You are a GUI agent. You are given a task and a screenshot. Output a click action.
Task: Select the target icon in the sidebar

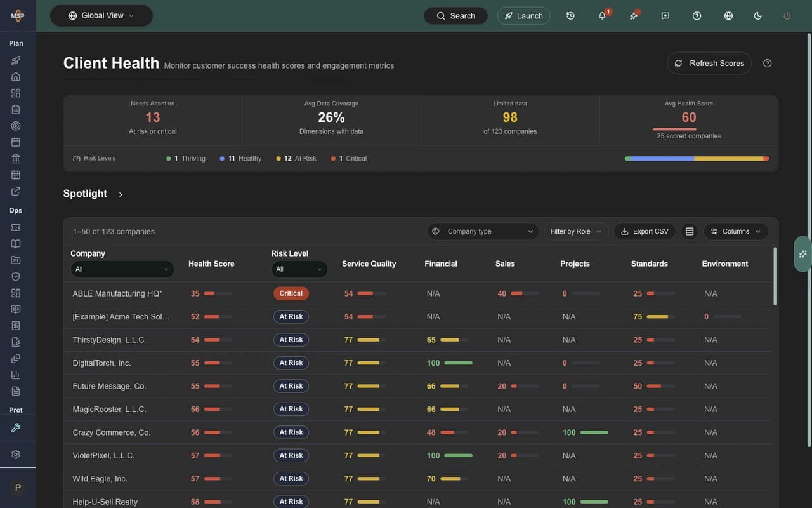pos(16,126)
